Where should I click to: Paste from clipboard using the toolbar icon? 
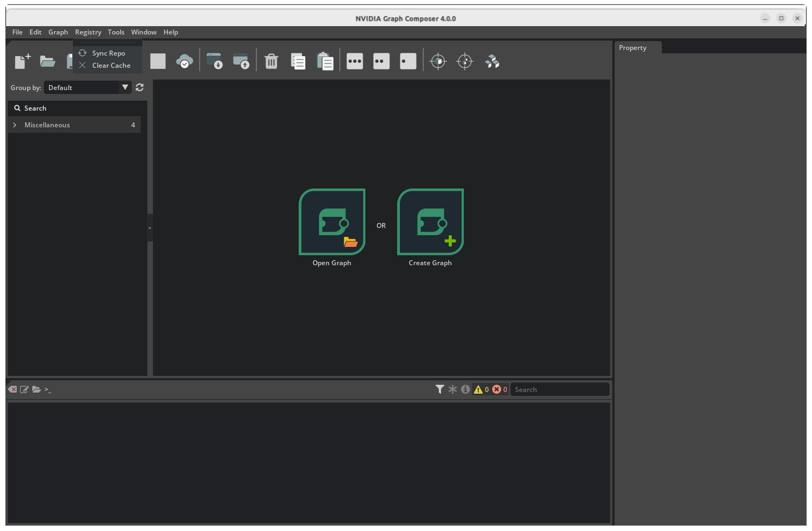click(325, 61)
